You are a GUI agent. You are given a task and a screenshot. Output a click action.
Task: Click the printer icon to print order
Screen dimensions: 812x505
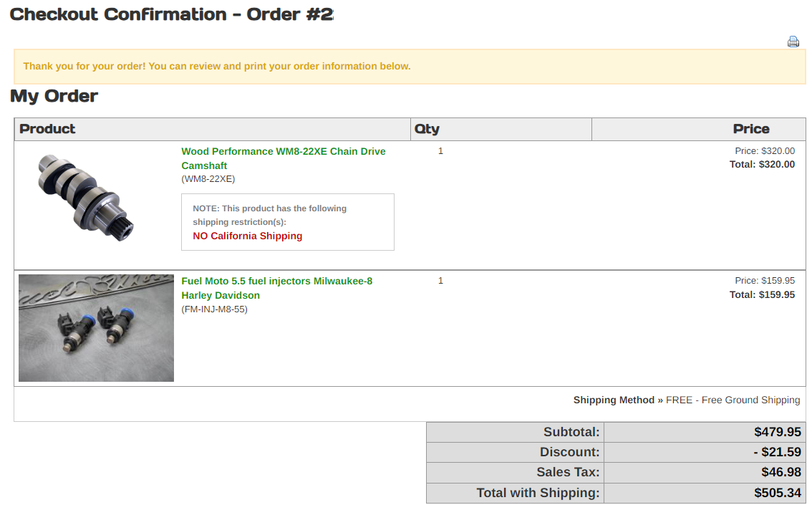click(x=793, y=42)
